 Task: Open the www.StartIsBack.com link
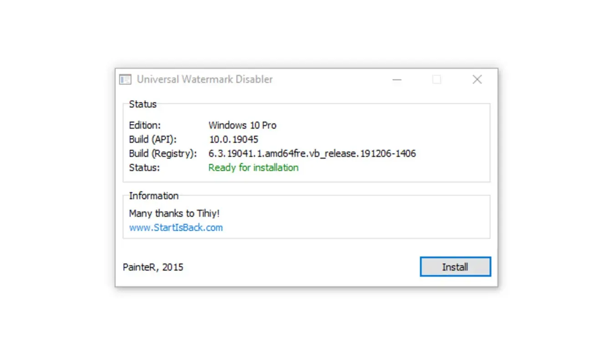click(x=176, y=227)
